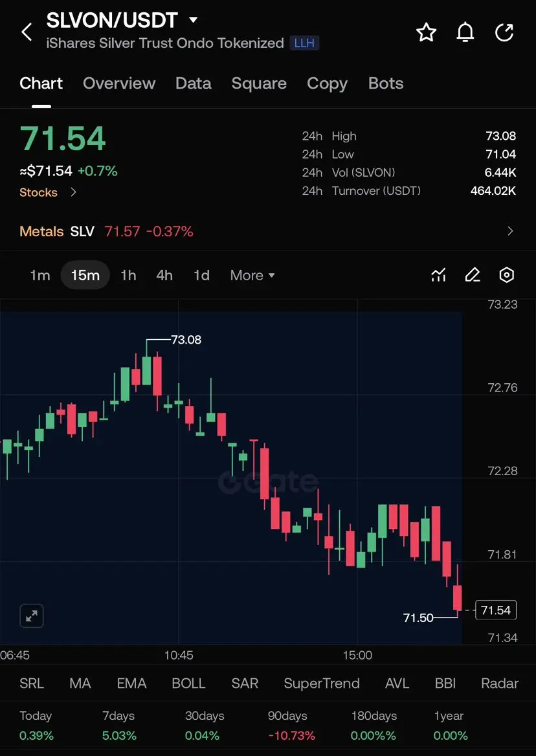
Task: Tap the share icon in header
Action: [504, 32]
